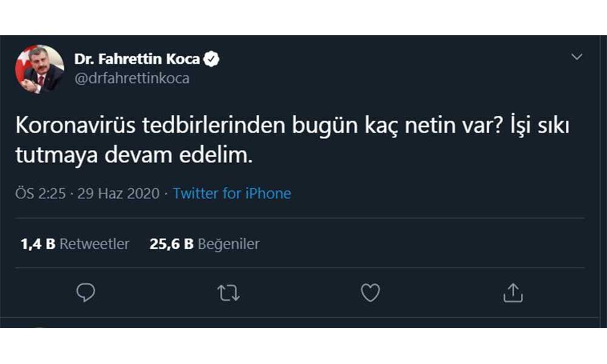The width and height of the screenshot is (607, 364).
Task: Click the Twitter for iPhone source link
Action: (231, 194)
